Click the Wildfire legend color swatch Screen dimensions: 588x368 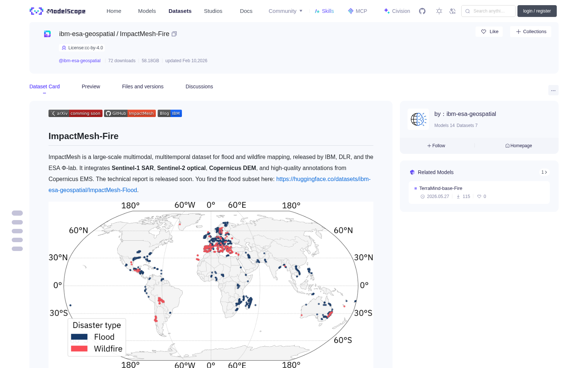coord(79,348)
